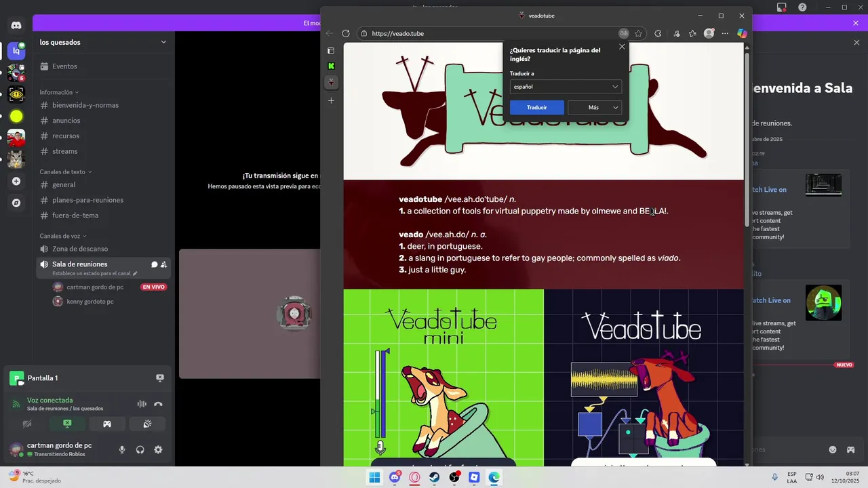This screenshot has height=488, width=868.
Task: Add a server with the plus icon
Action: (x=16, y=182)
